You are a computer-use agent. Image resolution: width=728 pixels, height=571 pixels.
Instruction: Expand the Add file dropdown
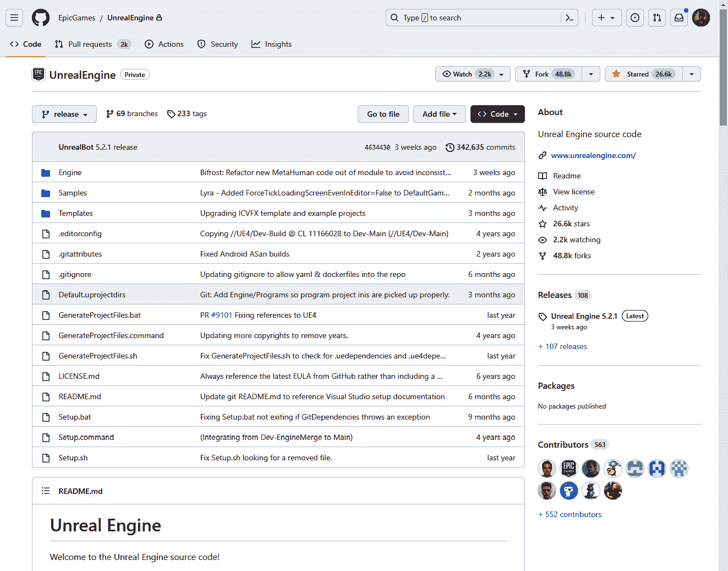[439, 114]
